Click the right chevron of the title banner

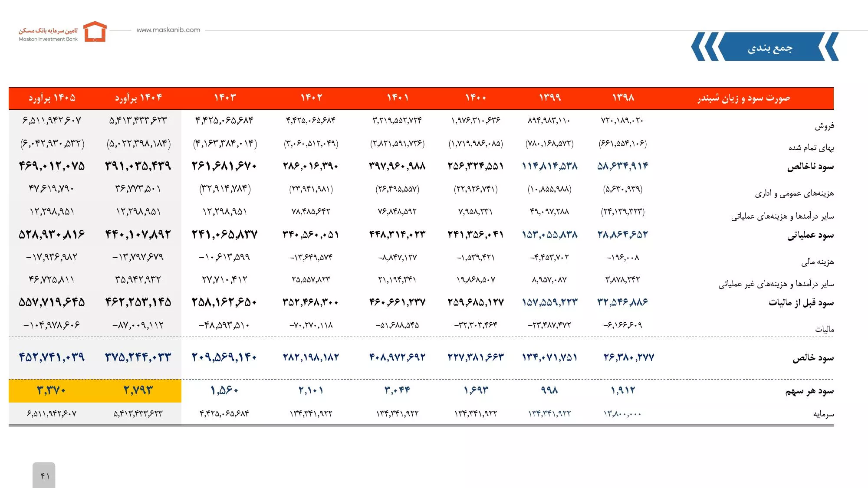tap(829, 46)
